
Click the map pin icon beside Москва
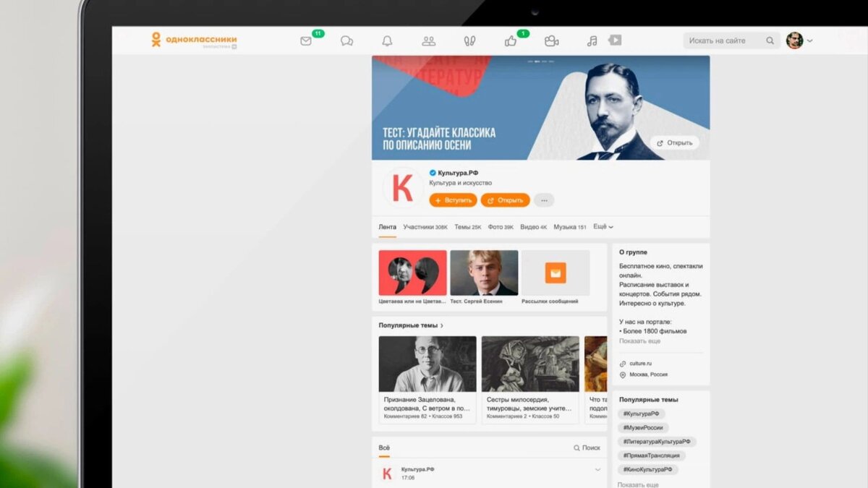click(x=623, y=374)
